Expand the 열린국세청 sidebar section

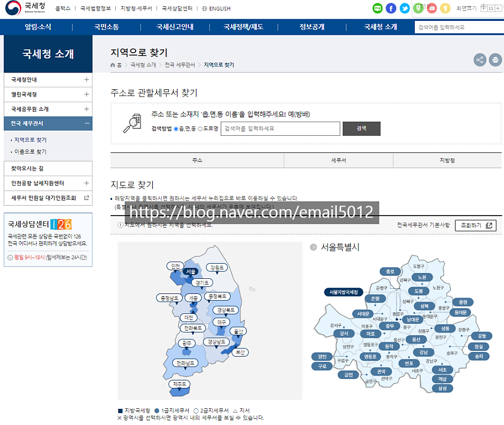86,95
